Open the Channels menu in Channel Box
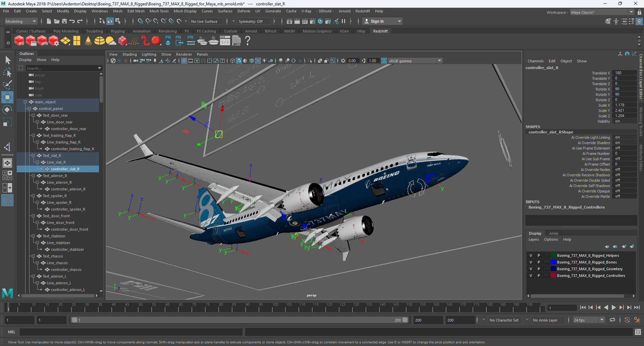 (535, 61)
